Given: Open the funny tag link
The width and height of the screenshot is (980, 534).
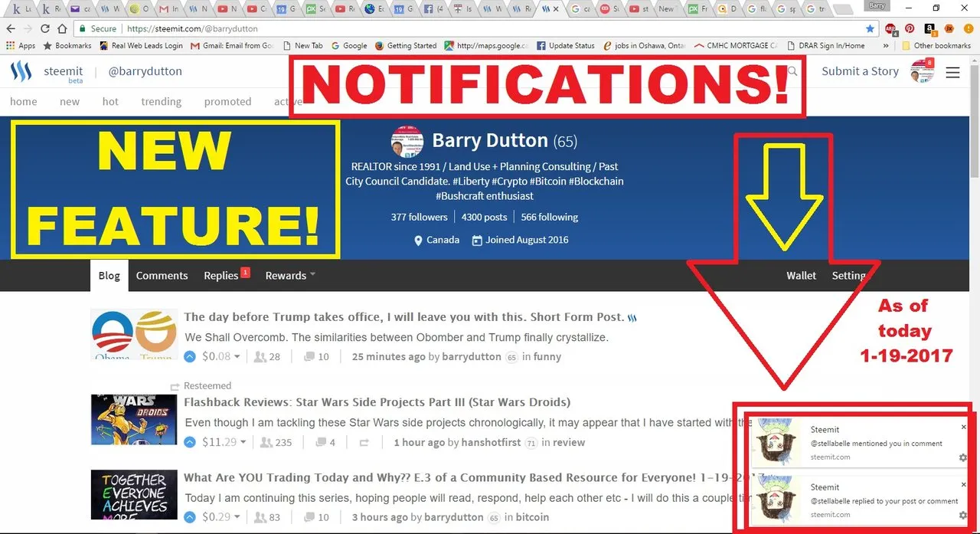Looking at the screenshot, I should click(x=547, y=356).
